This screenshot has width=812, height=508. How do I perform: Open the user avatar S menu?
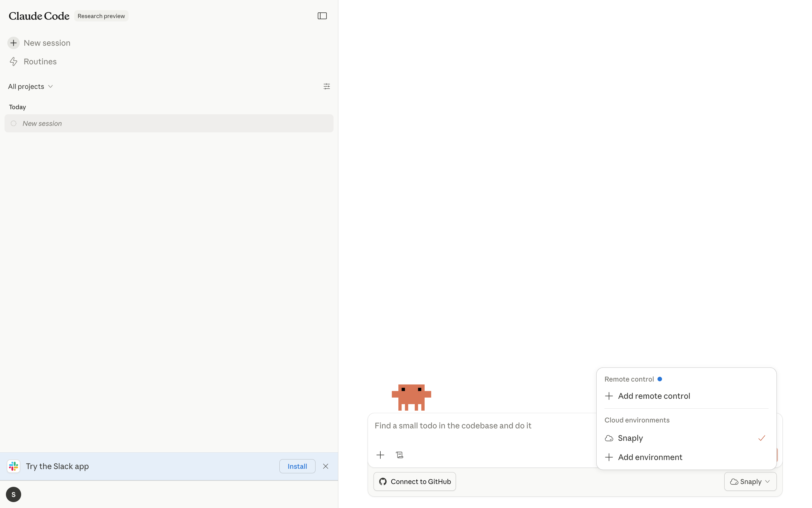tap(14, 494)
